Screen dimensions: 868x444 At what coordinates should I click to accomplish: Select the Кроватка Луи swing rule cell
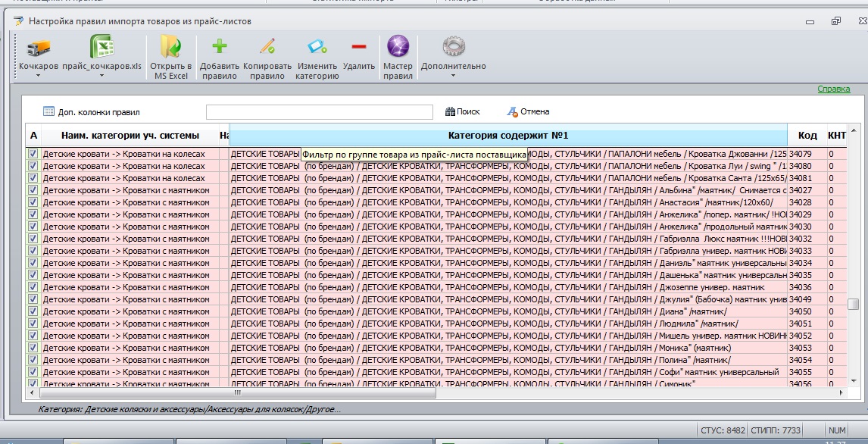click(508, 165)
